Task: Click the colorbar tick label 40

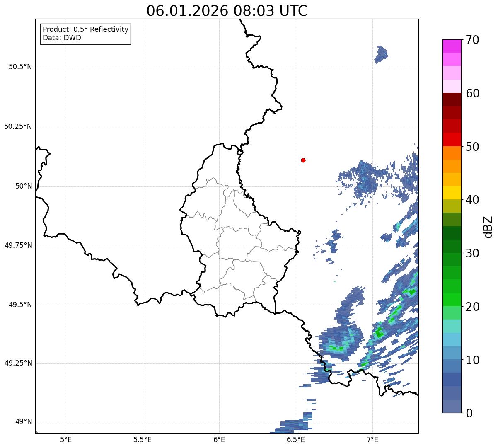Action: 472,200
